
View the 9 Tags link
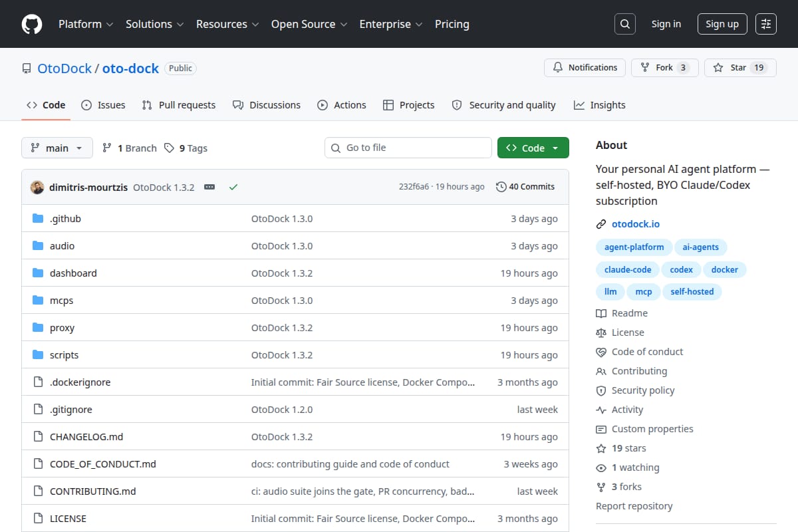(x=186, y=148)
